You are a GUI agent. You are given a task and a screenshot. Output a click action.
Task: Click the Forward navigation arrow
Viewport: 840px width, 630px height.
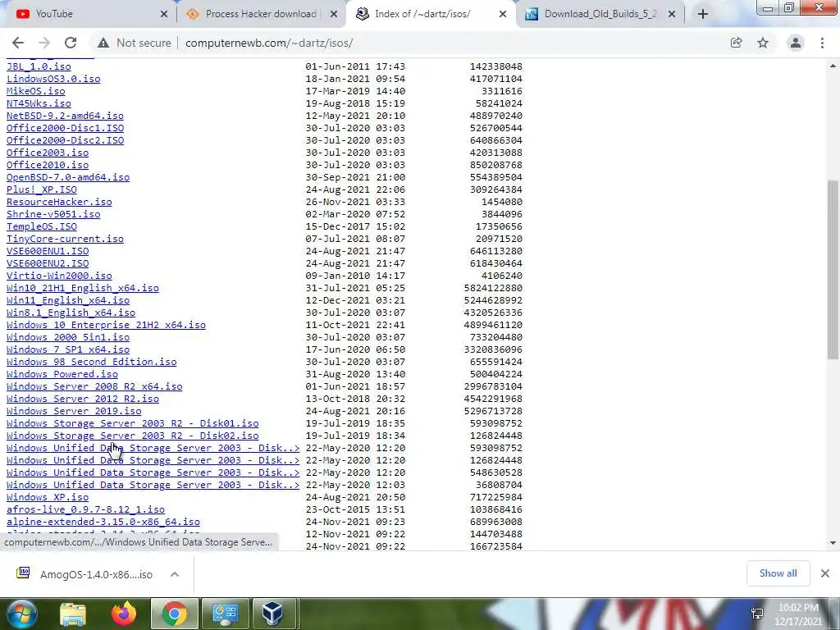(44, 43)
